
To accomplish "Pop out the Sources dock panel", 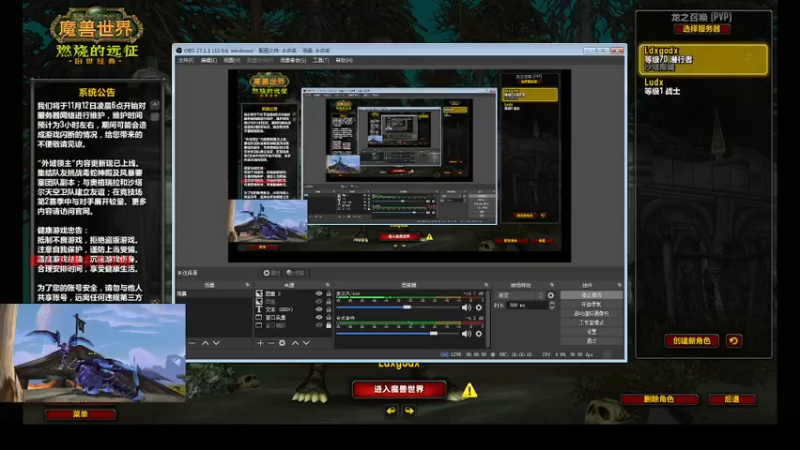I will [x=327, y=285].
